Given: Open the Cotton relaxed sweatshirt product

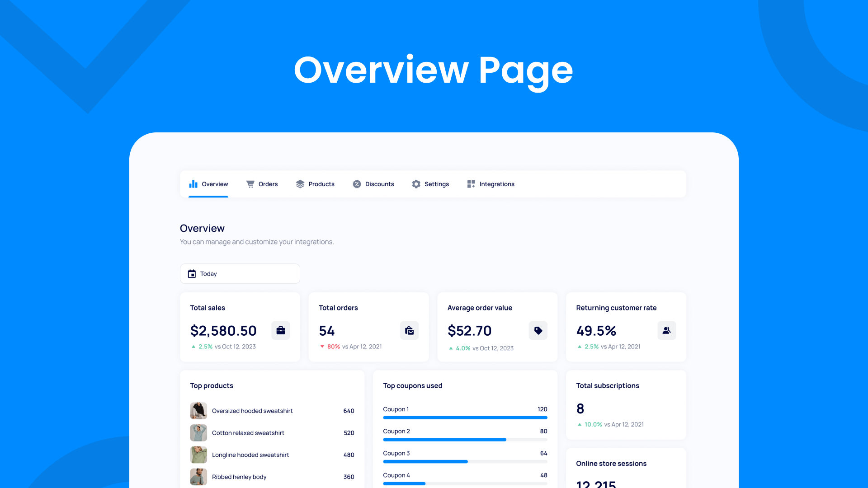Looking at the screenshot, I should pyautogui.click(x=248, y=433).
